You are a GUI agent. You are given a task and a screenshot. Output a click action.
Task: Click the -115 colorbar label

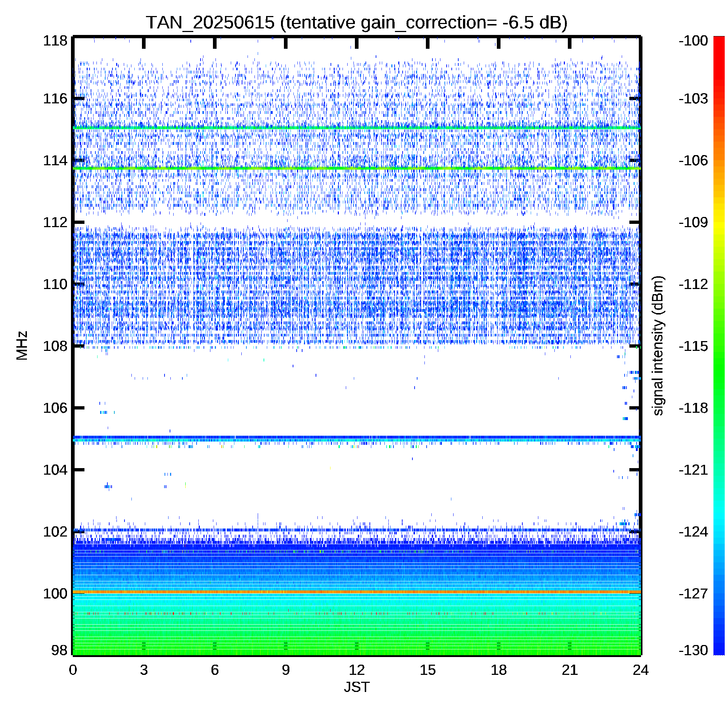coord(693,346)
